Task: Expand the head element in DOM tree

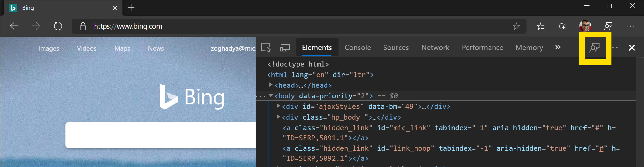Action: [271, 85]
